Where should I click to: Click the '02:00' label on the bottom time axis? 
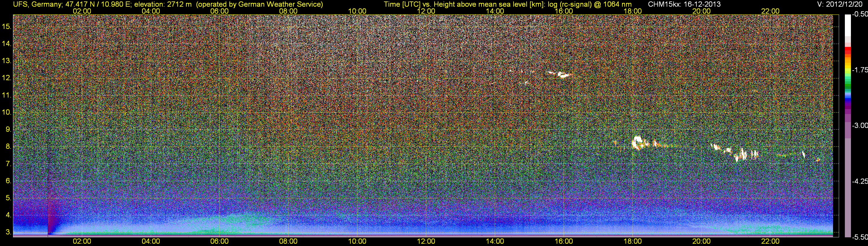coord(82,241)
